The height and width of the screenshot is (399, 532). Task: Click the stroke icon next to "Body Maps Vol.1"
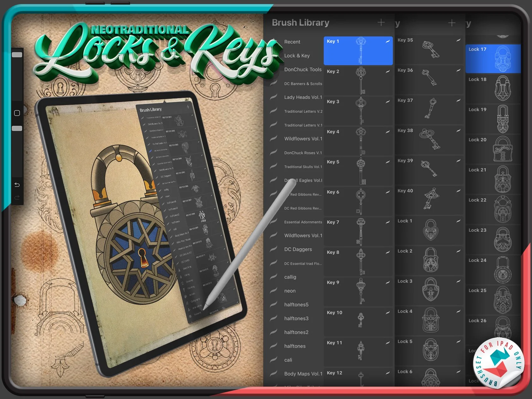pos(273,373)
